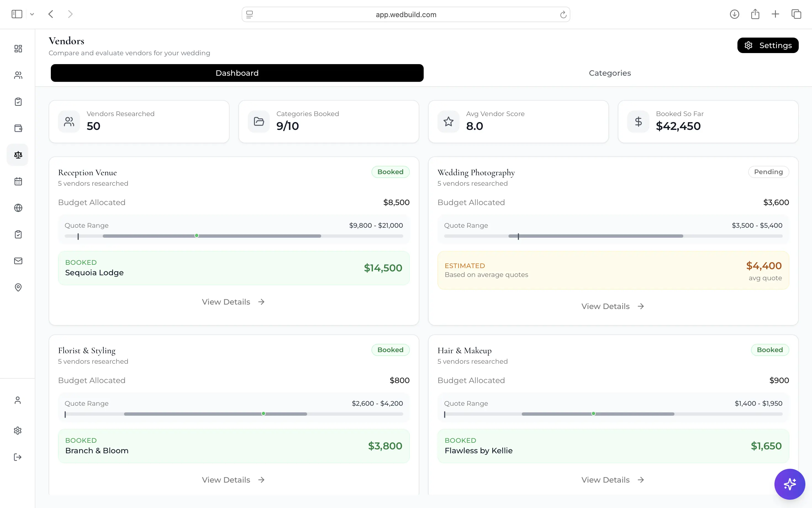Click the browser share icon
812x508 pixels.
click(x=755, y=14)
